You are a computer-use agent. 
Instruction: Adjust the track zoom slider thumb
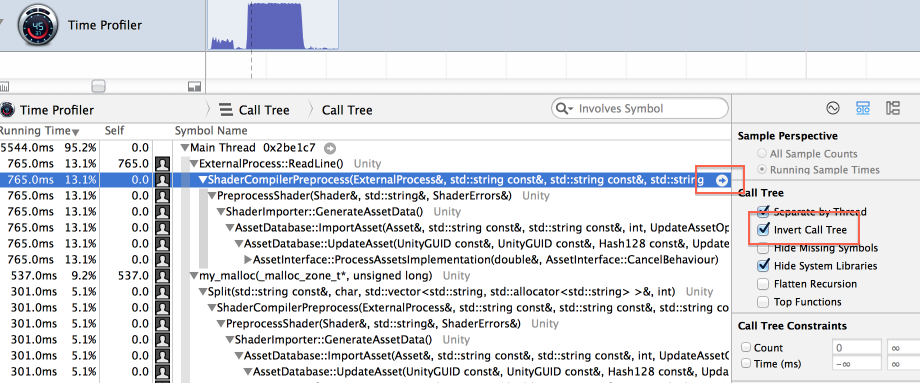point(99,86)
